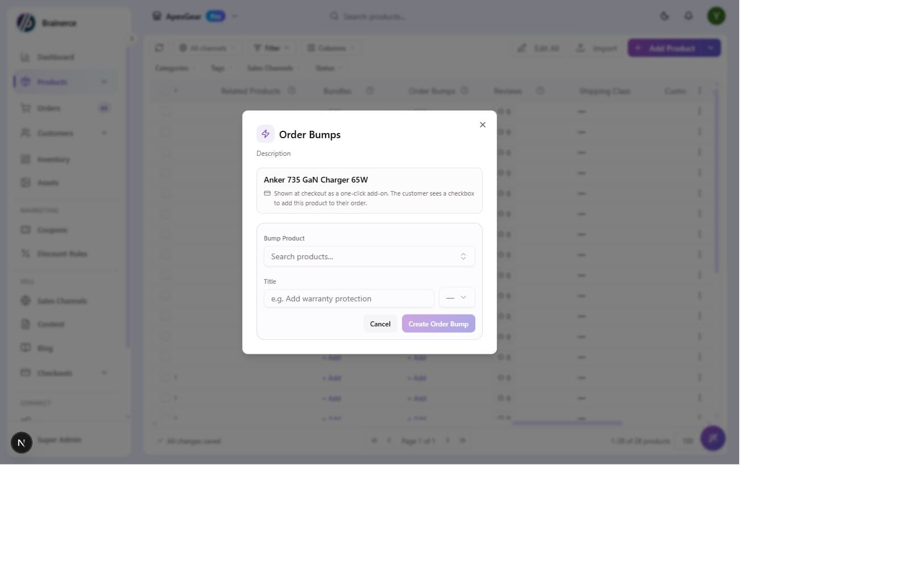
Task: Open the Tags filter dropdown
Action: click(x=221, y=68)
